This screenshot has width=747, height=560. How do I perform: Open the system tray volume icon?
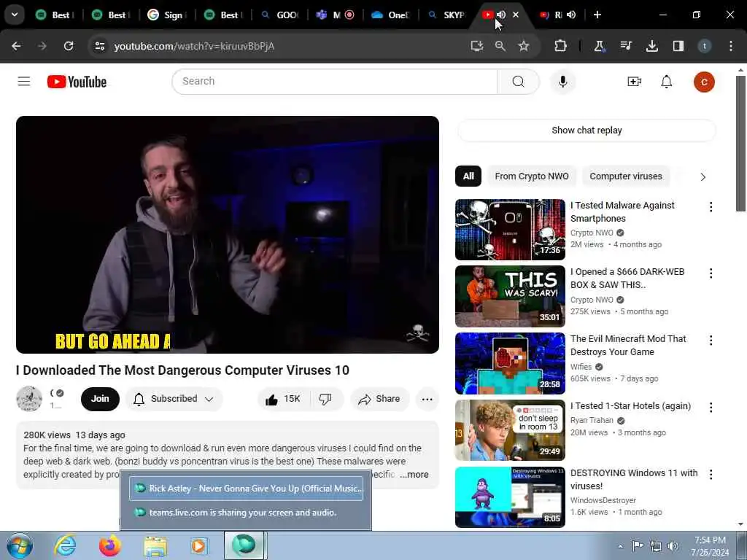coord(673,546)
